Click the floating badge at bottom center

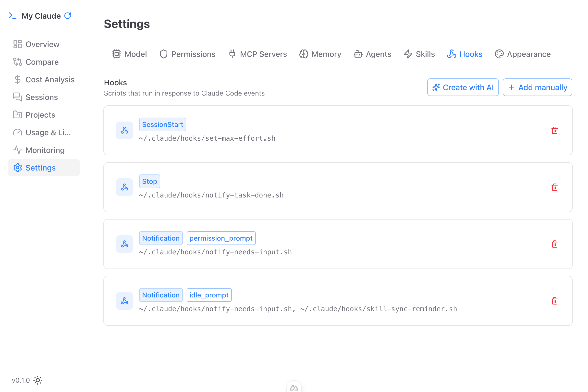pos(294,387)
